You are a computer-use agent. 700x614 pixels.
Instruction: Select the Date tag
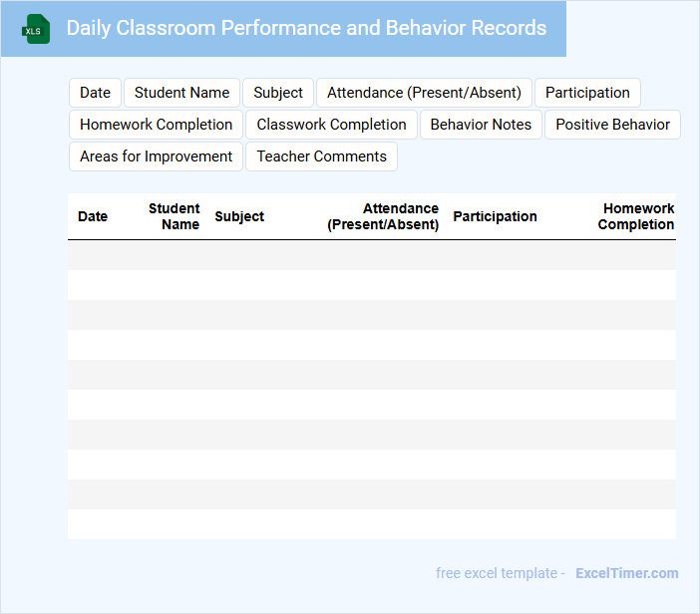click(95, 93)
